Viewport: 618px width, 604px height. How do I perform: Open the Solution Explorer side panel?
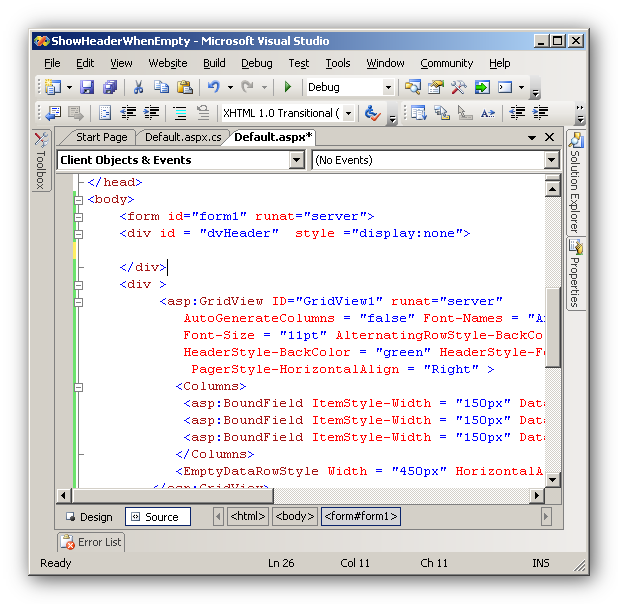(x=576, y=183)
